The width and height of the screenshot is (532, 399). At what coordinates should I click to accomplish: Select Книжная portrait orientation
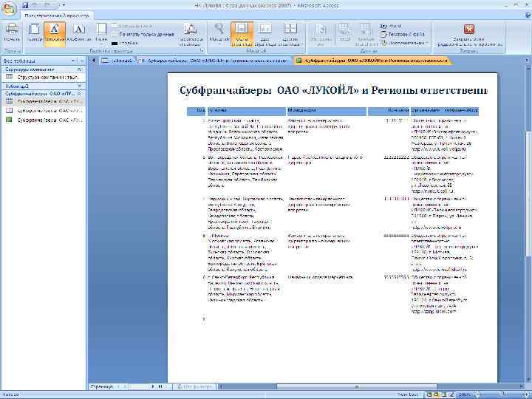point(54,33)
